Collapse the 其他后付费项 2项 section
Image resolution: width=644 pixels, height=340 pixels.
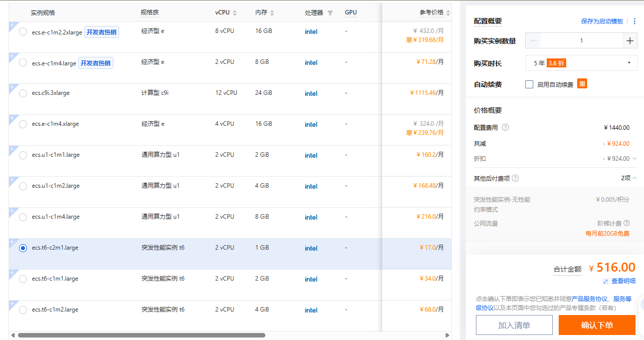point(635,178)
